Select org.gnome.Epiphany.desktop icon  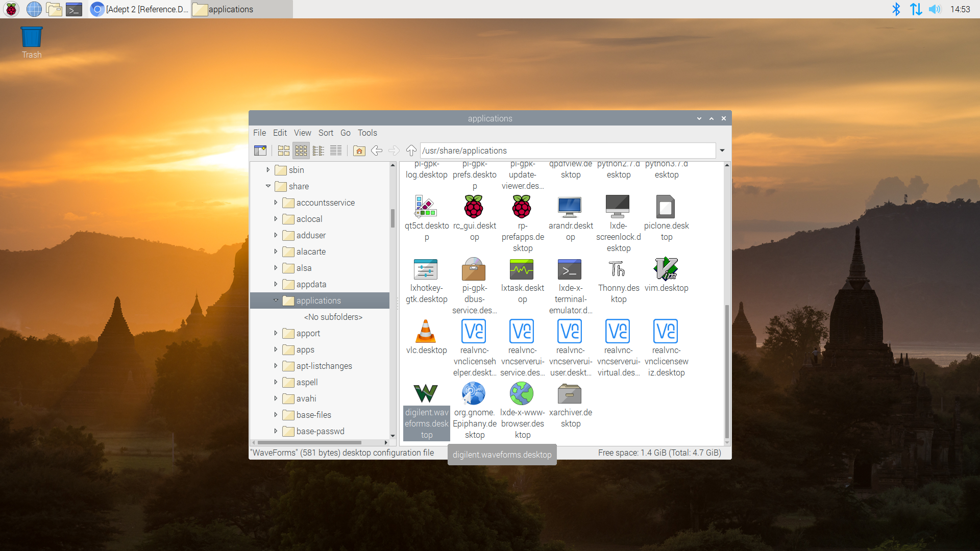[474, 394]
